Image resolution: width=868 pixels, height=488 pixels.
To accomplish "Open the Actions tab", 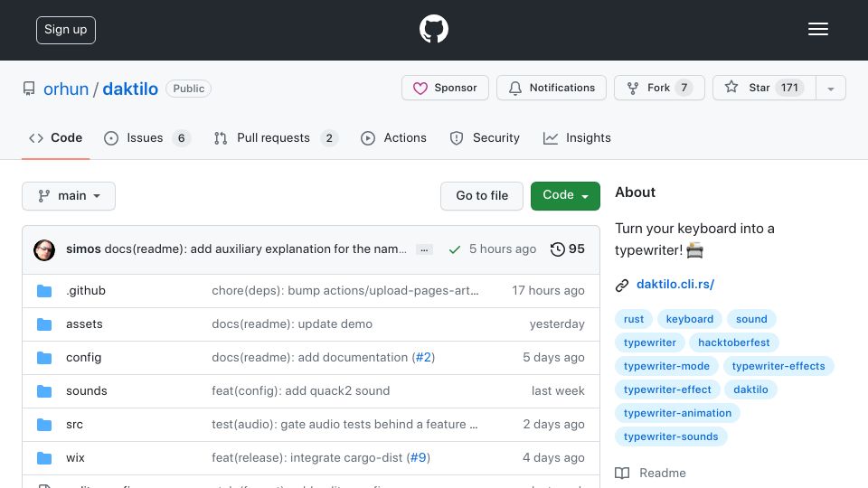I will tap(393, 137).
